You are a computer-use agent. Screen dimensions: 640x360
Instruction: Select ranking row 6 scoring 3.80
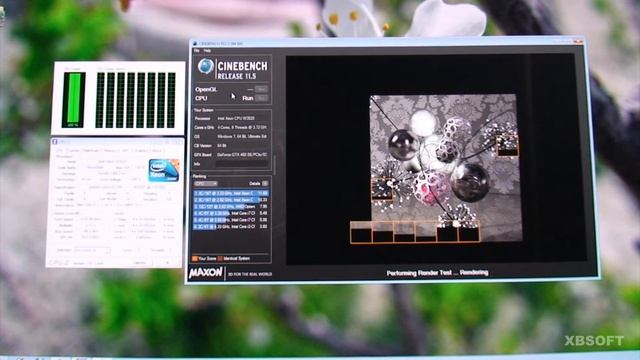(x=231, y=226)
